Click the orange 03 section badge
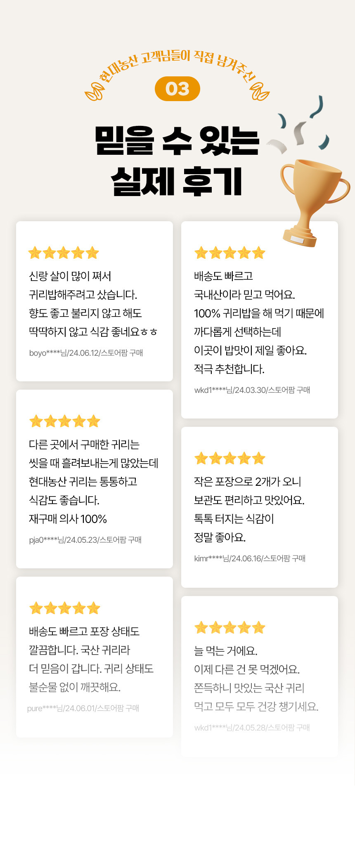The width and height of the screenshot is (355, 868). pyautogui.click(x=177, y=89)
